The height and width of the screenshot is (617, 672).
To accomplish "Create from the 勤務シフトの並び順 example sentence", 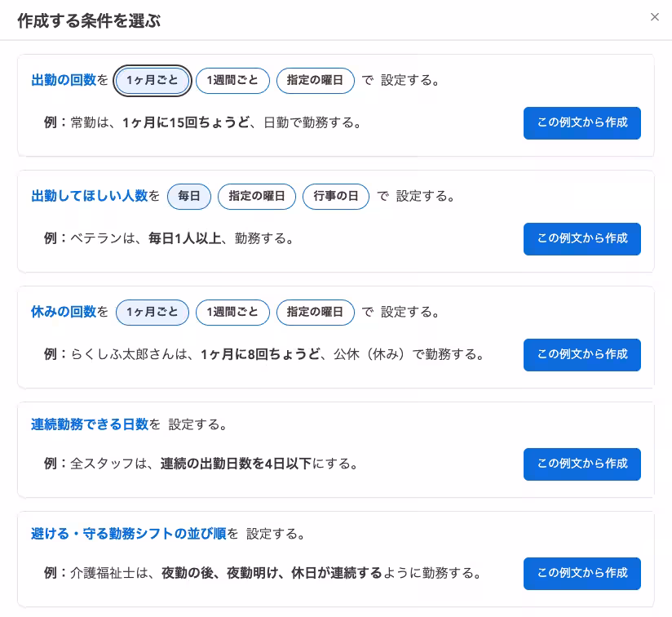I will [581, 574].
